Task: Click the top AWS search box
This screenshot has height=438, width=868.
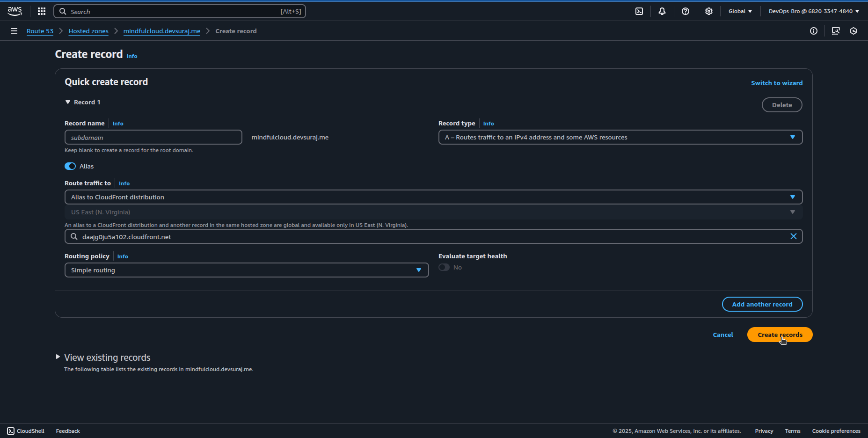Action: coord(180,11)
